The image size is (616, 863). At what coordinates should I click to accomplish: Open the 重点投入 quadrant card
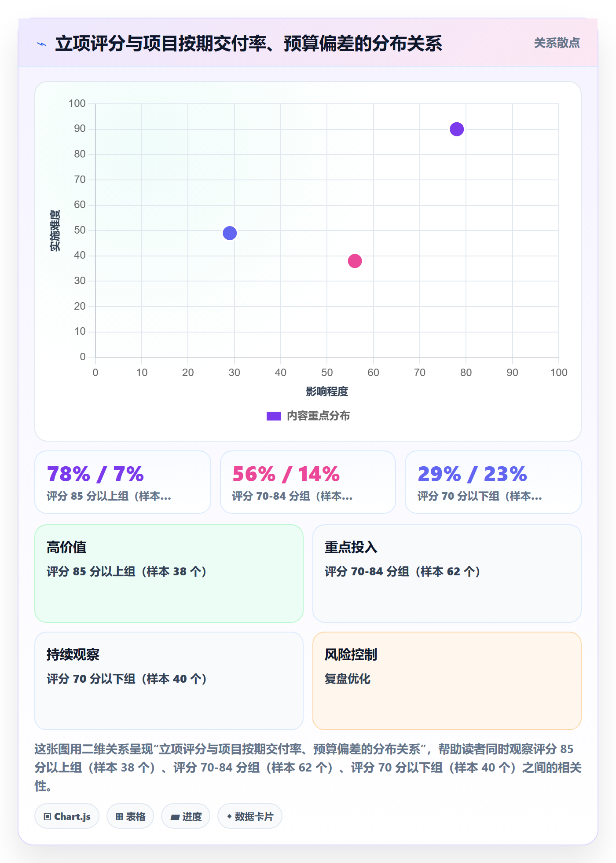pyautogui.click(x=447, y=574)
